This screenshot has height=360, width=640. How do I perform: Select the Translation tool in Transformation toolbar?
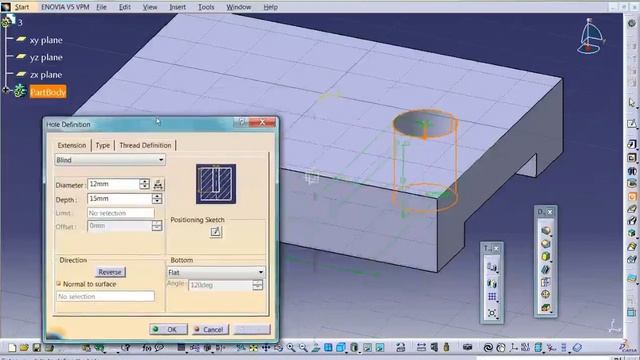(492, 268)
